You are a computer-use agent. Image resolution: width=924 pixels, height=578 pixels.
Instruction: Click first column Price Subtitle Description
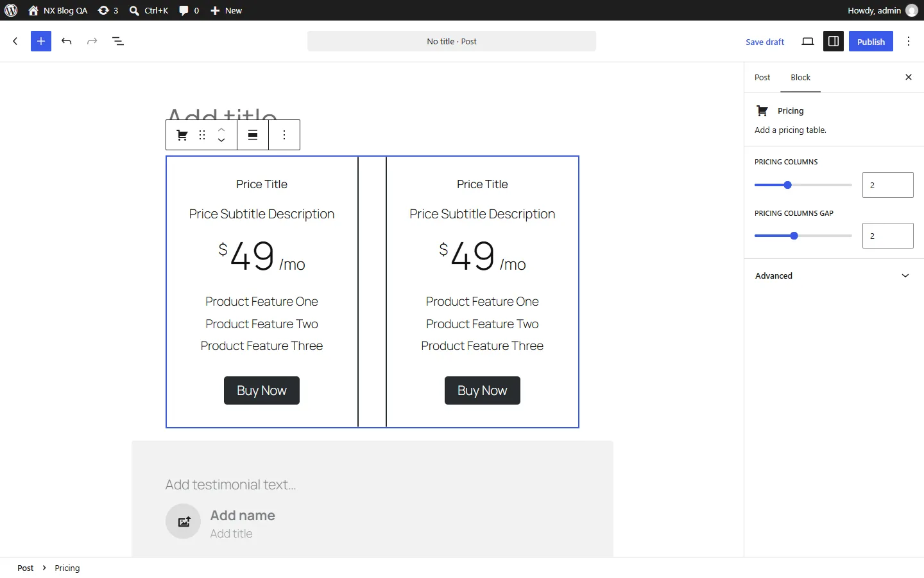click(262, 214)
